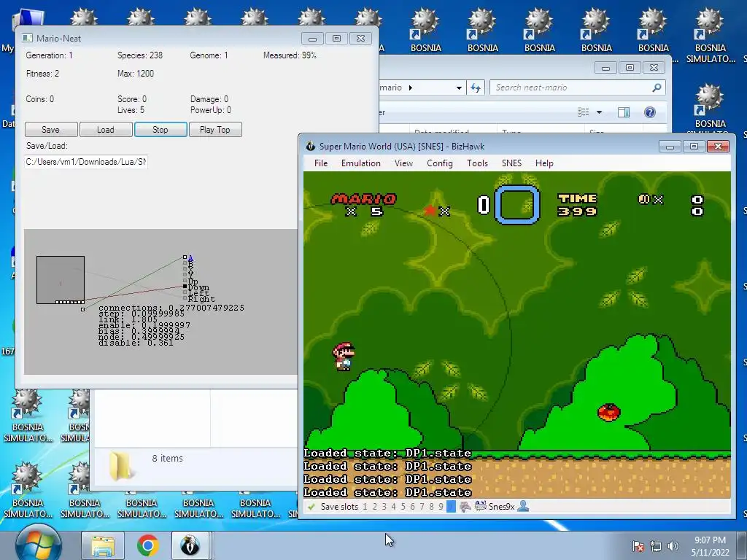The image size is (747, 560).
Task: Click the neural input grid box in Mario-Neat
Action: (x=61, y=280)
